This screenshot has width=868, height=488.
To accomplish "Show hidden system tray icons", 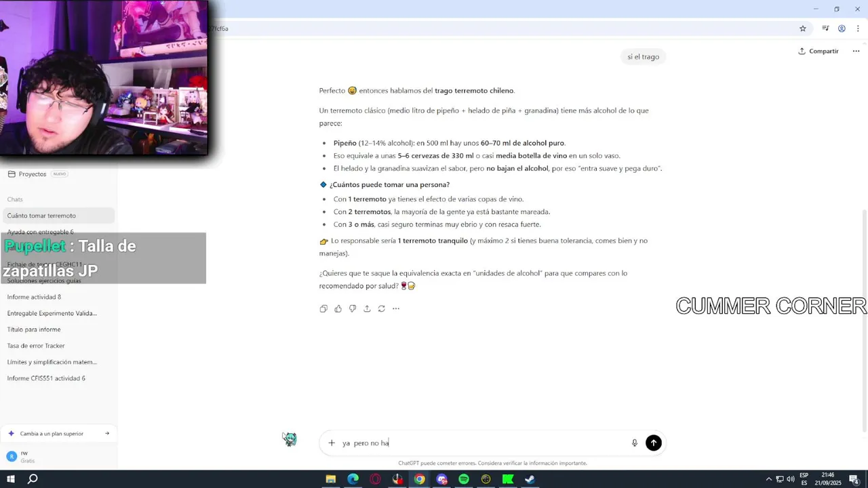I will [x=768, y=479].
